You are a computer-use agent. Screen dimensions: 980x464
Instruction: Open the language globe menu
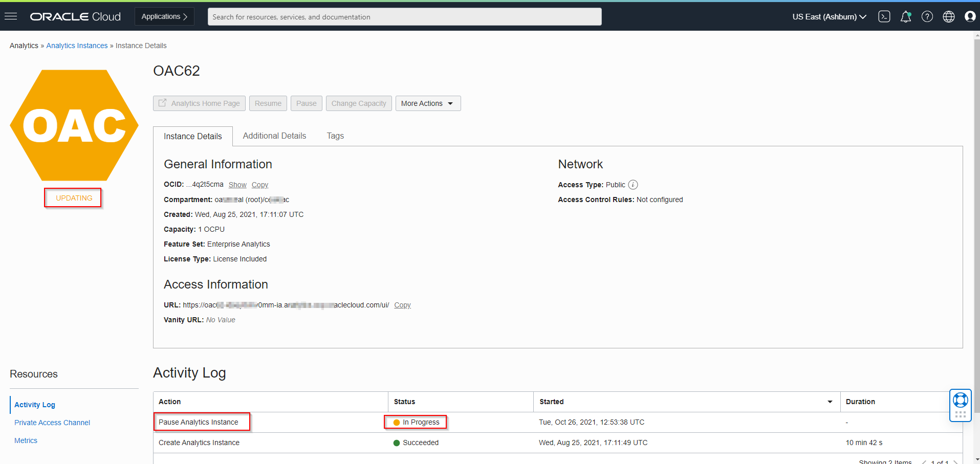[x=948, y=16]
